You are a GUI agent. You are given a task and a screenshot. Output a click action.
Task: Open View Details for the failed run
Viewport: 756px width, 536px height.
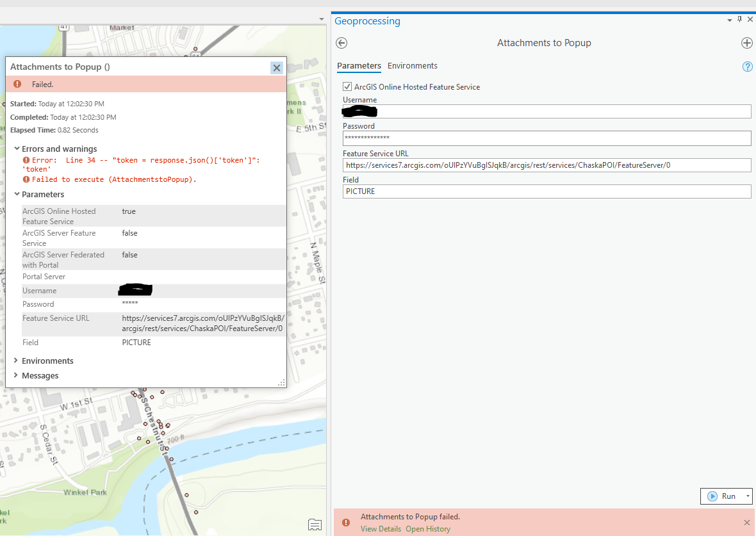(380, 529)
